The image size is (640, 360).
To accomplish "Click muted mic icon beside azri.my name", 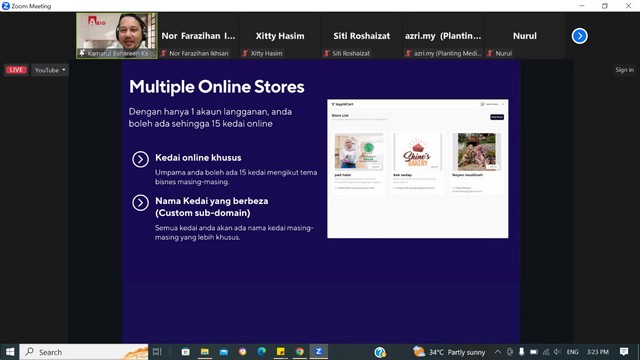I will [408, 53].
